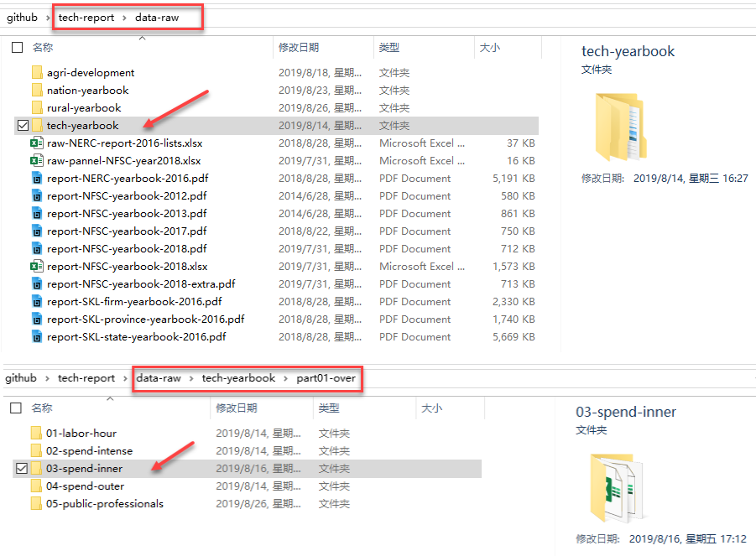Sort bottom list by 类型 column header

[x=329, y=408]
